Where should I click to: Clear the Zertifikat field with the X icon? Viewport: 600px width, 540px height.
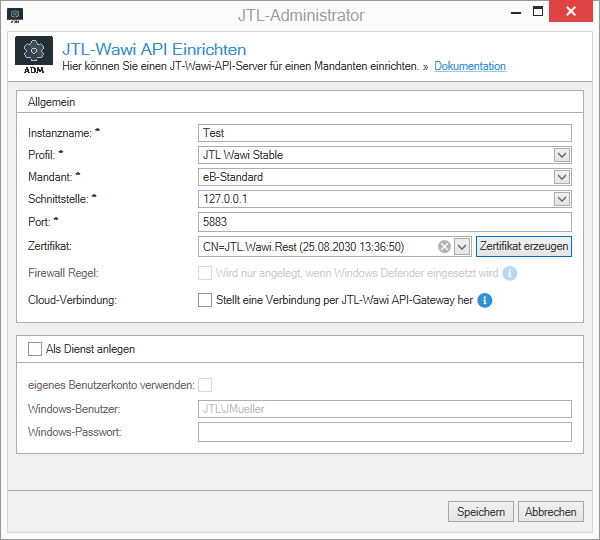tap(445, 246)
